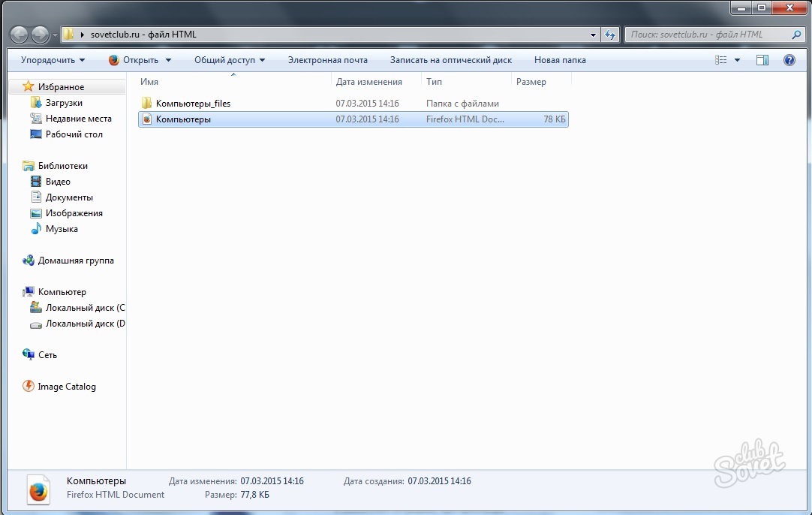Expand the address bar history dropdown
This screenshot has height=515, width=812.
point(593,35)
